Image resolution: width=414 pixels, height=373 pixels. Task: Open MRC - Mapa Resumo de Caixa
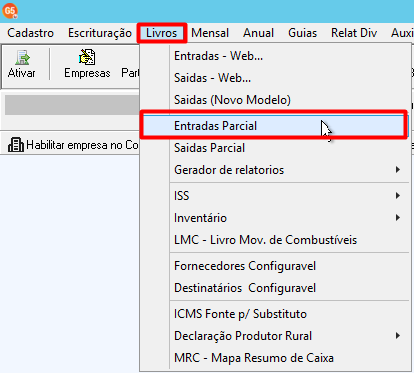coord(275,358)
